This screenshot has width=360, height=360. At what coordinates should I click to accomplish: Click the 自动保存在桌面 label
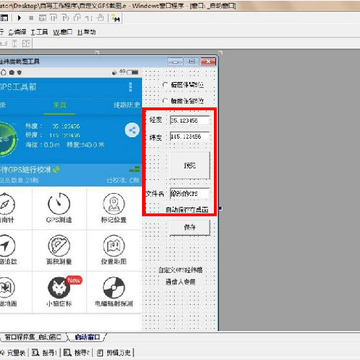pyautogui.click(x=187, y=209)
